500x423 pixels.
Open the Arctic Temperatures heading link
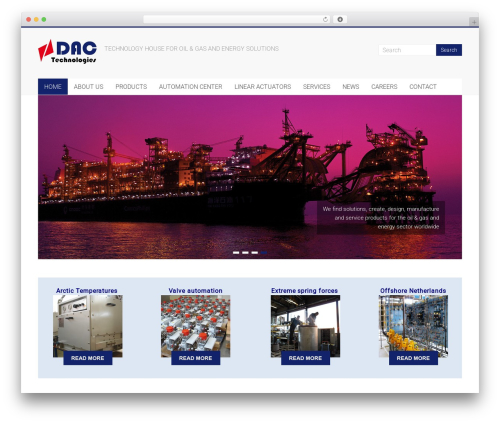point(87,291)
